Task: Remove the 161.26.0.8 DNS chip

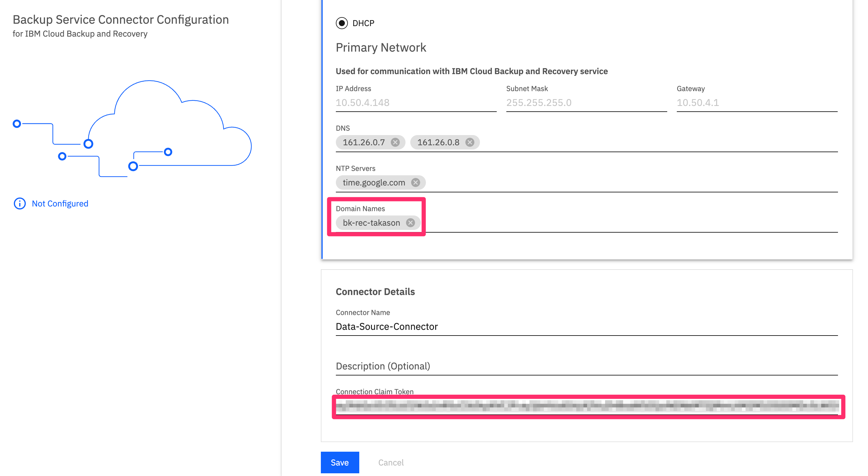Action: coord(470,143)
